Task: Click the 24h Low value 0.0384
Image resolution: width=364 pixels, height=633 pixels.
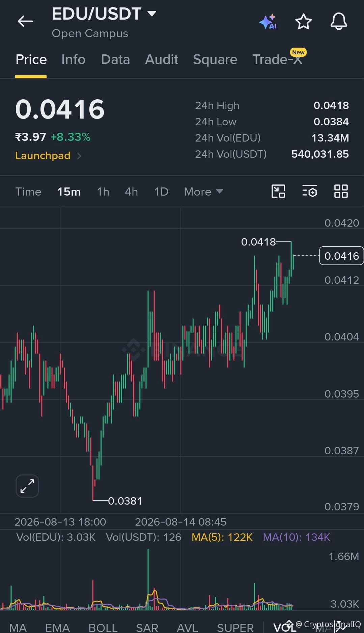Action: tap(331, 122)
